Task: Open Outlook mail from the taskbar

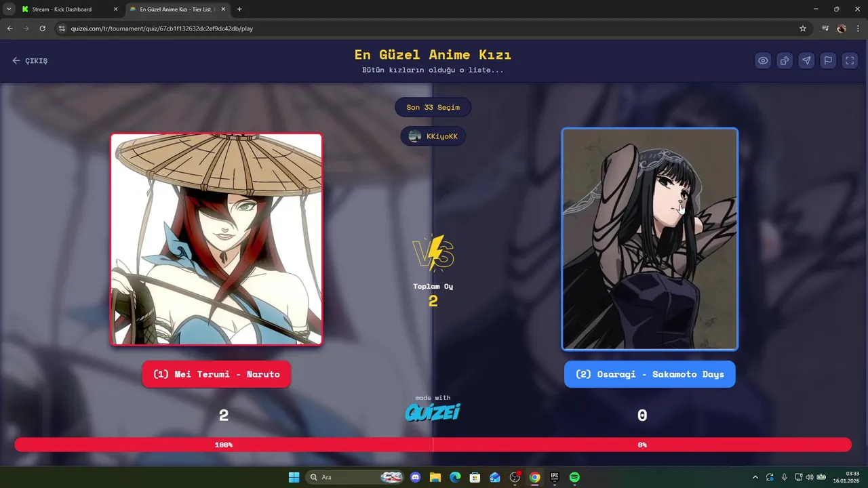Action: click(495, 477)
